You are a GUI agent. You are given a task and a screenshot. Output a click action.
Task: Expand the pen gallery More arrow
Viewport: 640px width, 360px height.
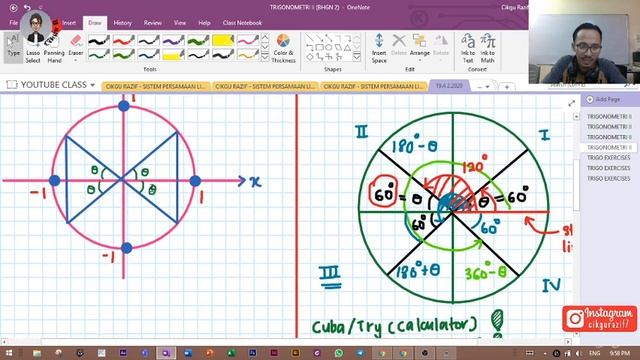[x=265, y=57]
